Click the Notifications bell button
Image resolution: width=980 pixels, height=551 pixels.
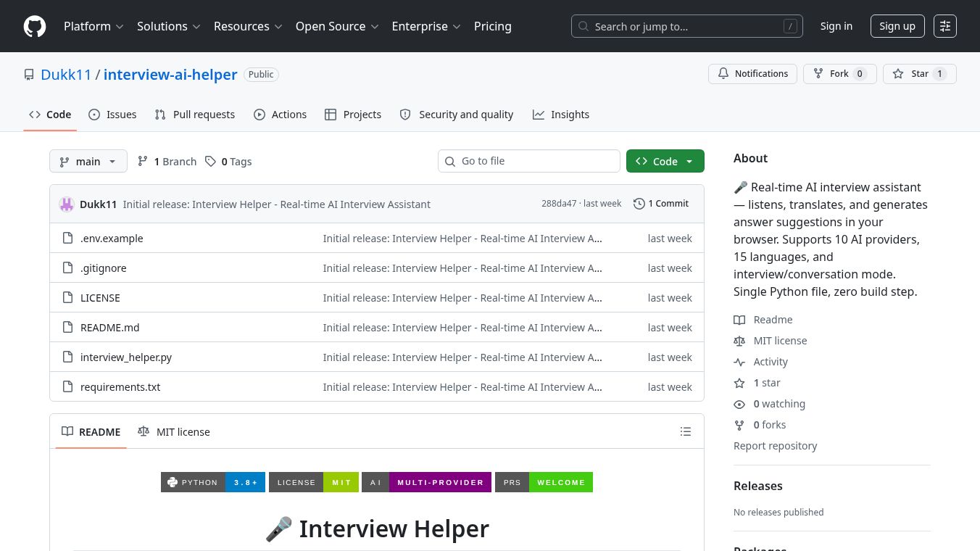(x=752, y=74)
